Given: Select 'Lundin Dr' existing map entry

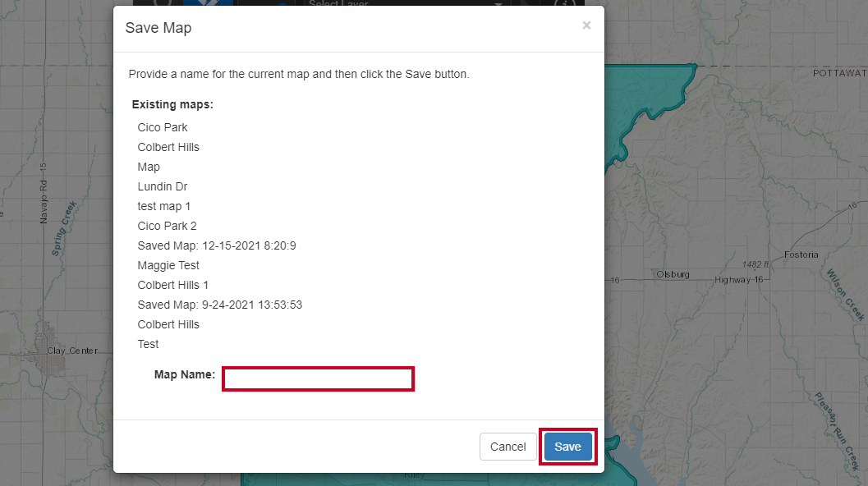Looking at the screenshot, I should (163, 186).
